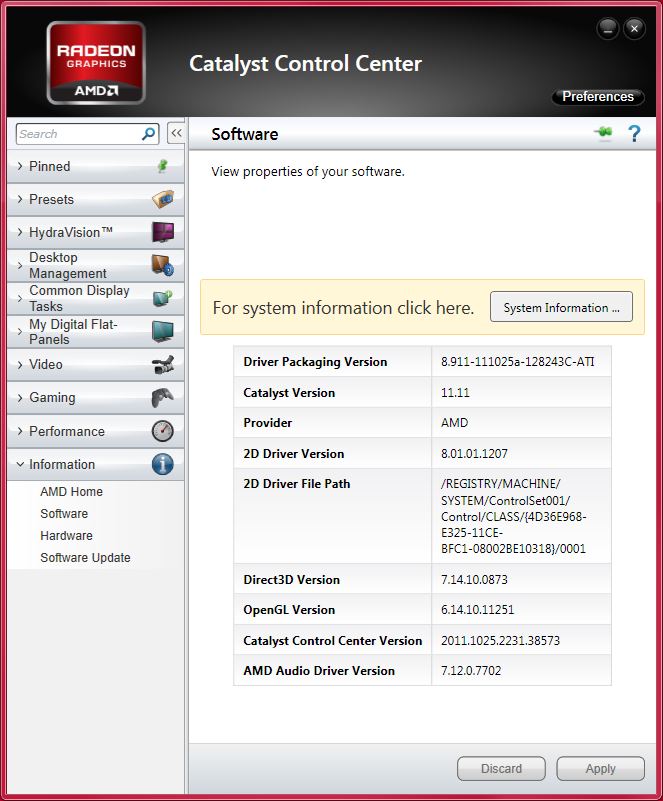Click the Desktop Management icon
The width and height of the screenshot is (663, 801).
click(163, 265)
